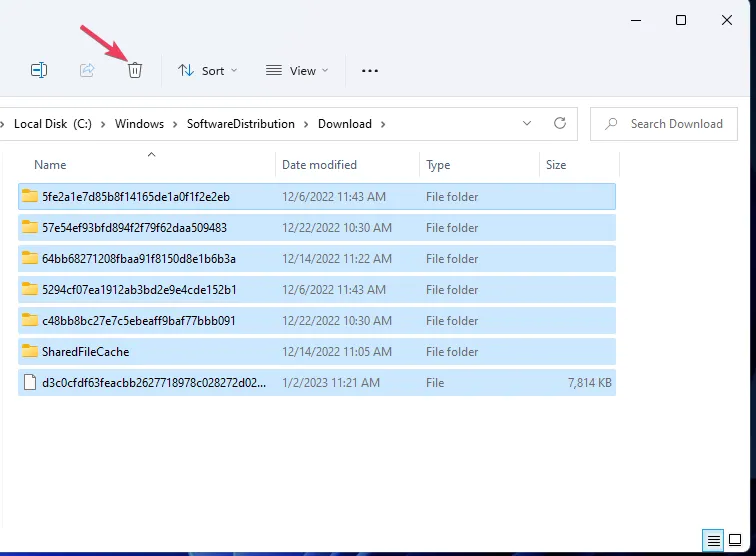Open the See more ellipsis menu
The height and width of the screenshot is (556, 756).
[370, 71]
